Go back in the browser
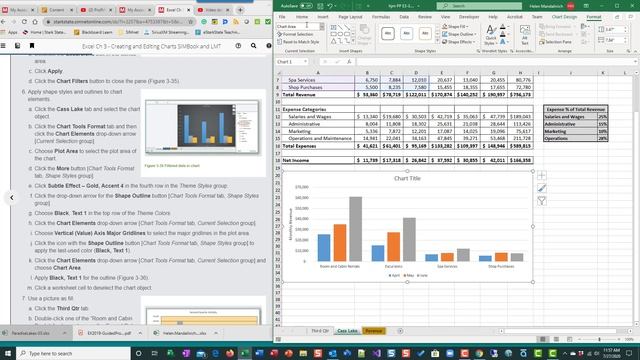 tap(3, 22)
